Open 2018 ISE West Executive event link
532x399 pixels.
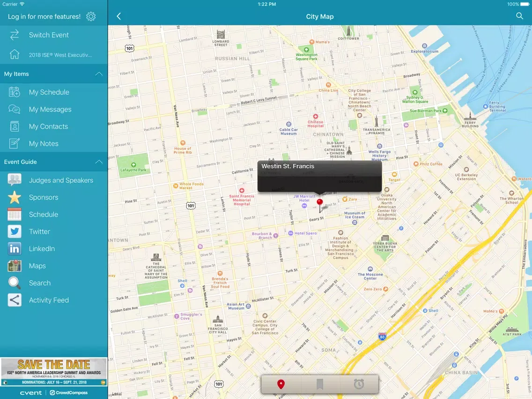point(53,55)
